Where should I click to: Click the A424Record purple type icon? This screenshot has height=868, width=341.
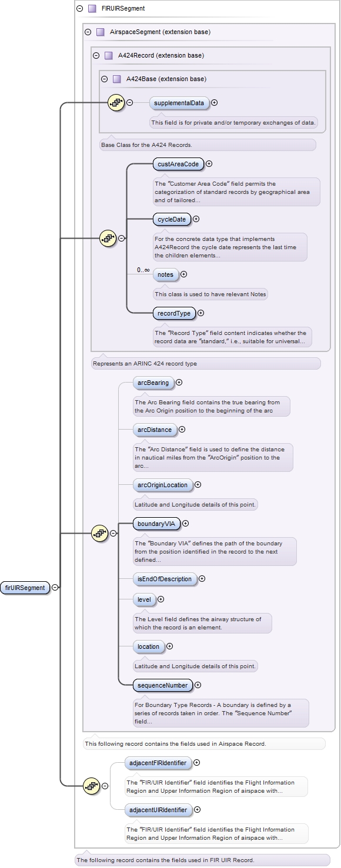pyautogui.click(x=108, y=56)
